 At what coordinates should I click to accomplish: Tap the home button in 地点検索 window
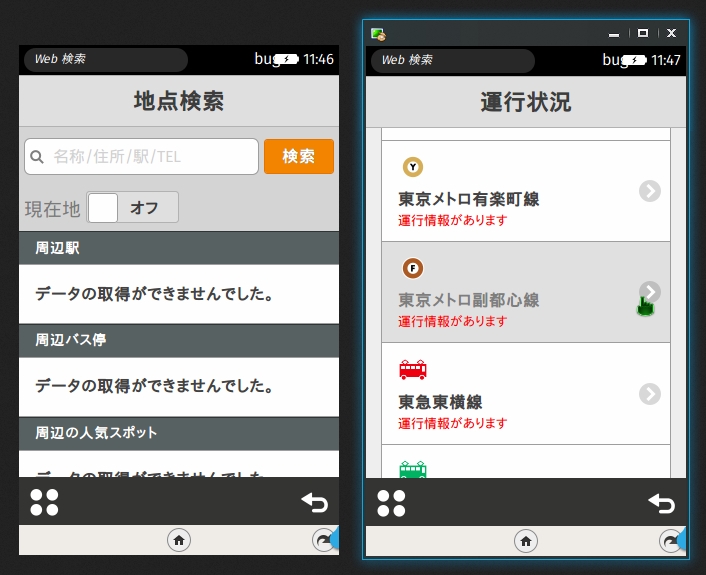tap(179, 540)
